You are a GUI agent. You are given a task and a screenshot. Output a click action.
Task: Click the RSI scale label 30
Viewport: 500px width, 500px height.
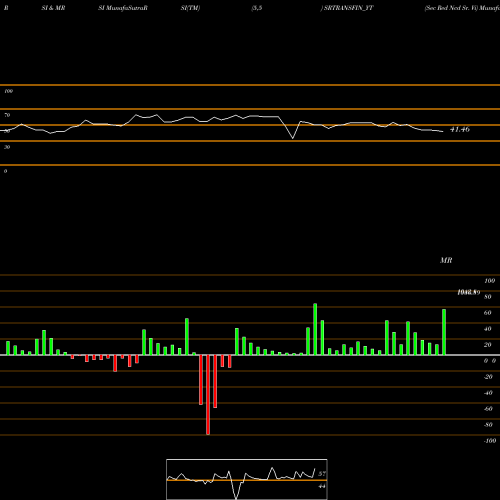[7, 147]
